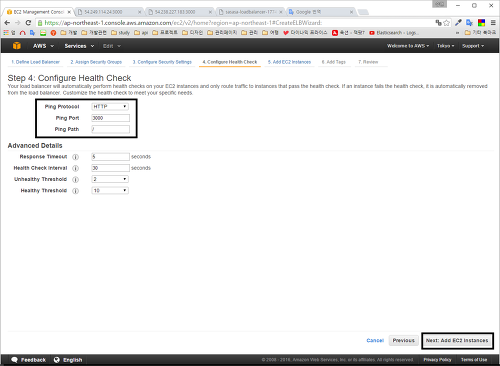The width and height of the screenshot is (500, 366).
Task: Go to step 5 Add EC2 Instances
Action: coord(289,62)
